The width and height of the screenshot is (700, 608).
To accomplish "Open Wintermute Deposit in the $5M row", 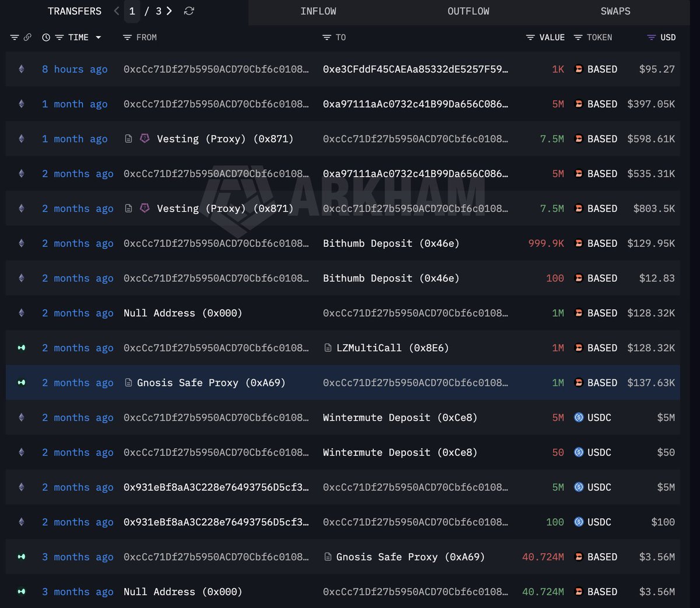I will (x=400, y=418).
